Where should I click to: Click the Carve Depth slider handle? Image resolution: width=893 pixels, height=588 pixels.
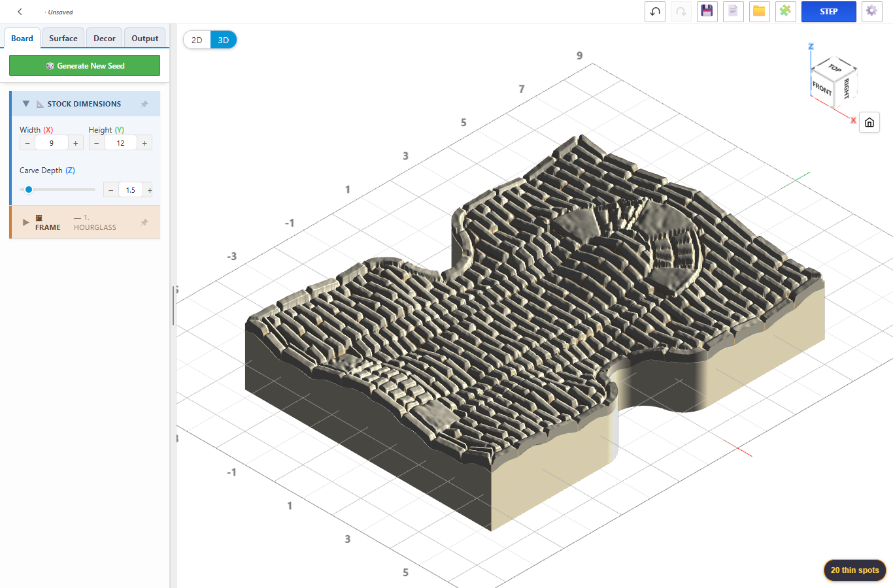pyautogui.click(x=29, y=189)
